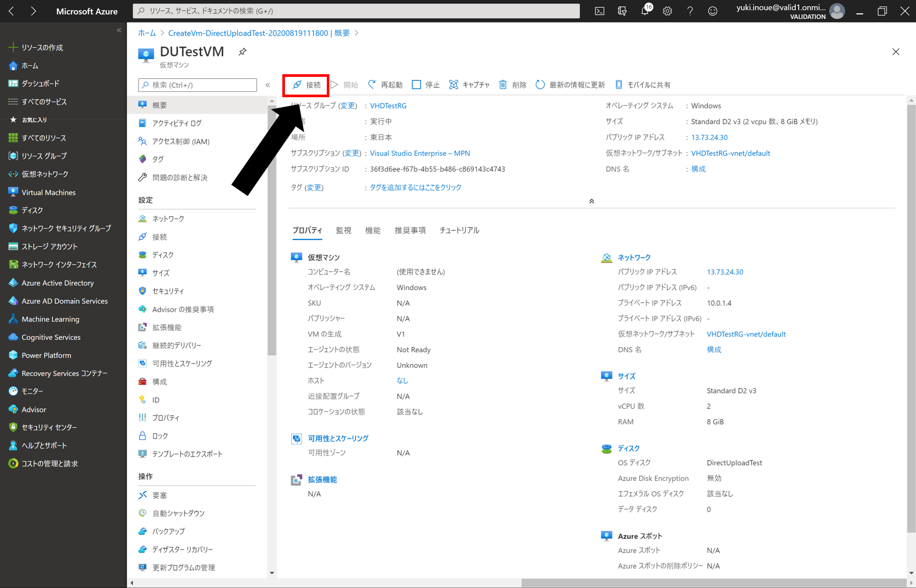
Task: Open the Cloud Shell icon in top bar
Action: point(600,11)
